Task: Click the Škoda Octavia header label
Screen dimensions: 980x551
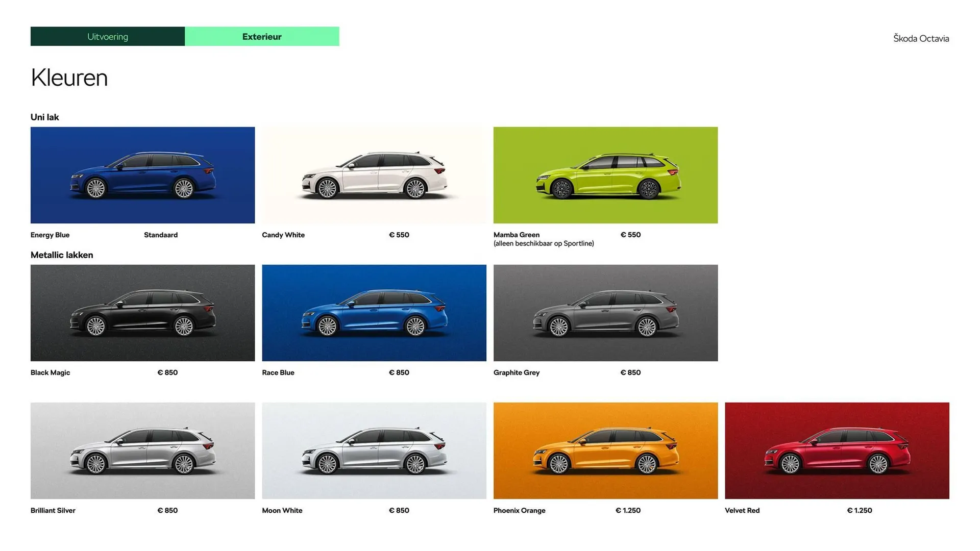Action: [x=921, y=38]
